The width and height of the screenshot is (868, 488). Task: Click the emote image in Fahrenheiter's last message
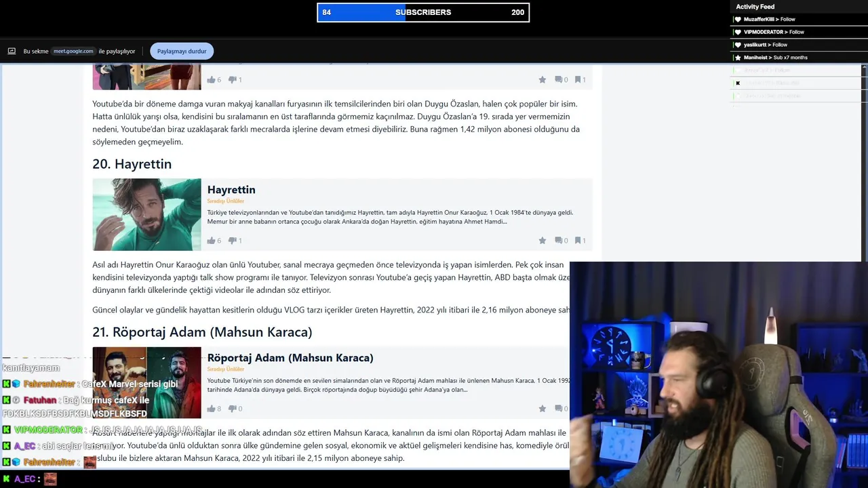point(90,462)
